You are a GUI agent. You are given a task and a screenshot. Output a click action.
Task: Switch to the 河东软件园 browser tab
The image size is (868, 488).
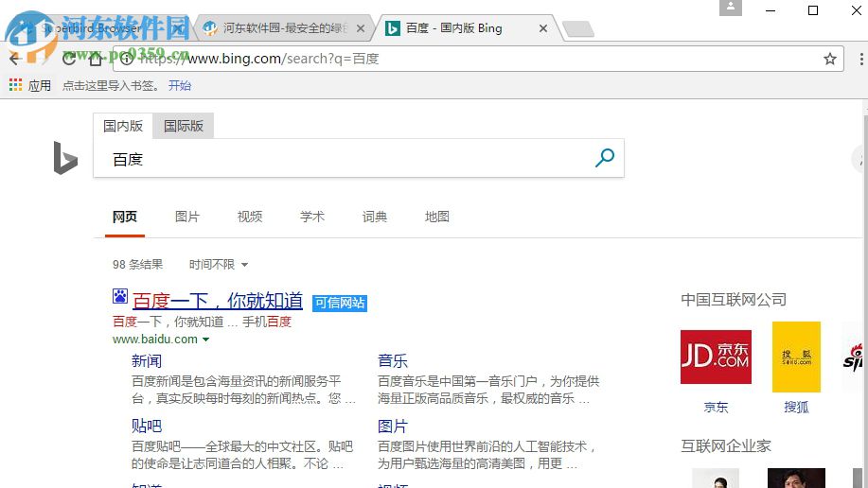283,28
